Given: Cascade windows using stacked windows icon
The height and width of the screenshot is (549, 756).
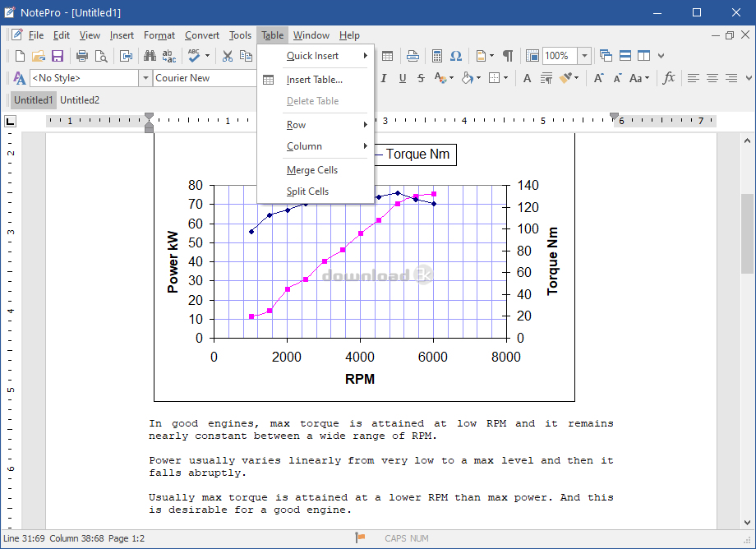Looking at the screenshot, I should point(606,56).
